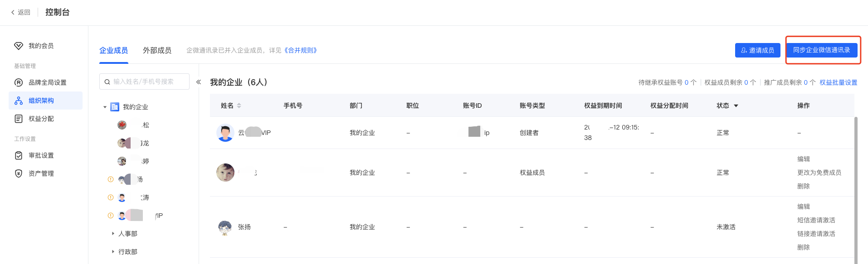Screen dimensions: 868x264
Task: Open the 《合并规则》 link
Action: [x=301, y=50]
